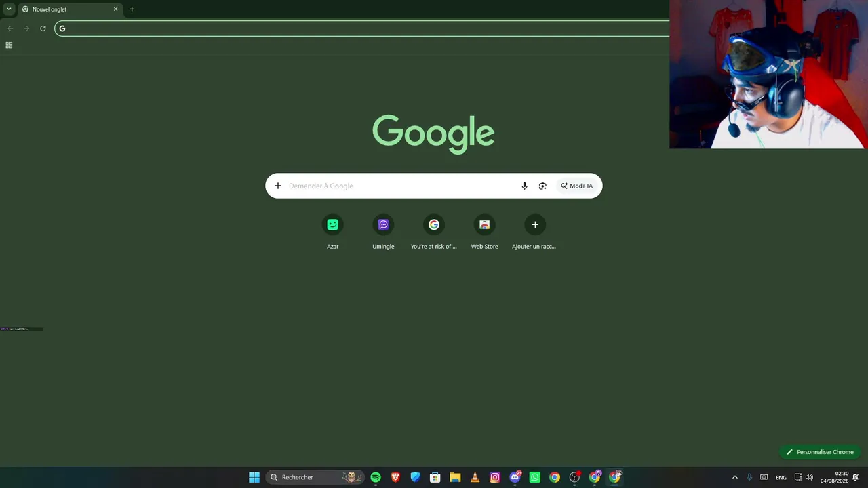Show hidden system tray icons
The height and width of the screenshot is (488, 868).
734,477
